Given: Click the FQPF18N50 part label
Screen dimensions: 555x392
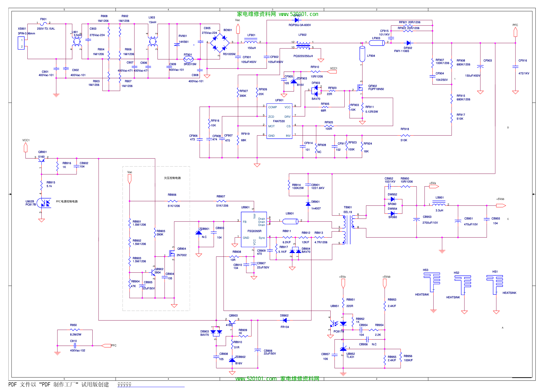Looking at the screenshot, I should [x=376, y=89].
